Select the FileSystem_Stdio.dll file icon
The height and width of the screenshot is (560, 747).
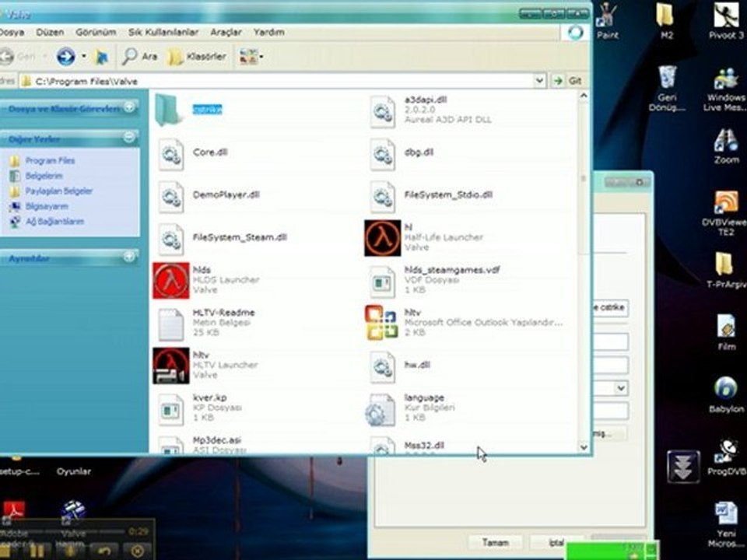tap(383, 197)
